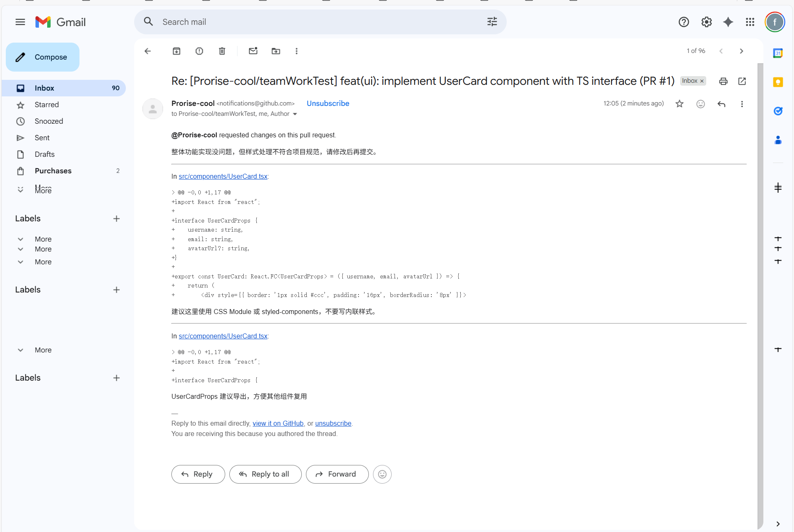Show search options in the search bar
Viewport: 794px width, 532px height.
tap(492, 22)
